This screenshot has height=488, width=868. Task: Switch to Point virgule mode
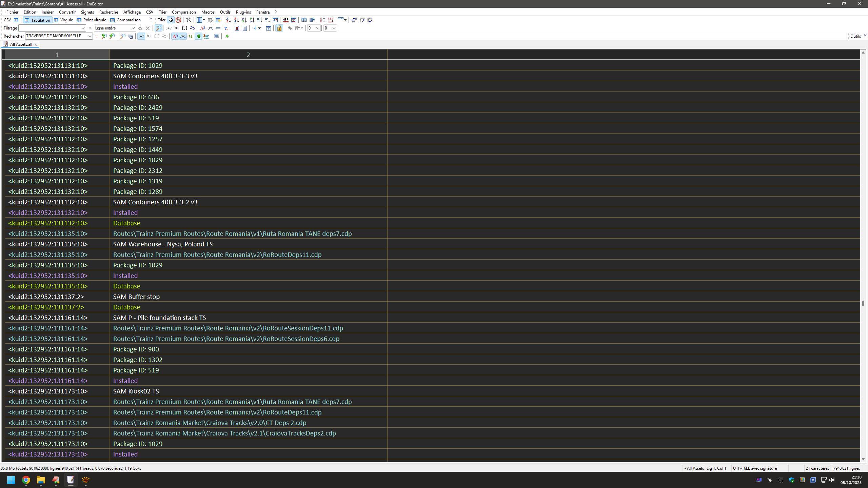point(92,20)
